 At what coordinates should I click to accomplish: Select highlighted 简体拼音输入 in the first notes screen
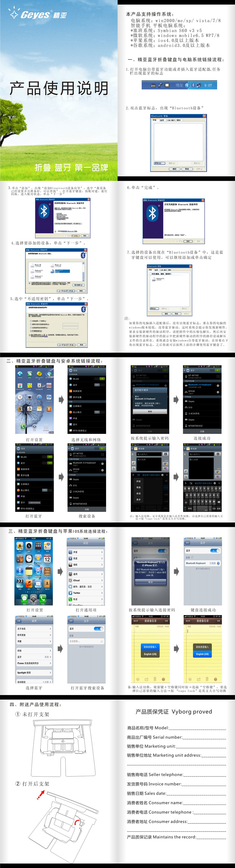point(150,646)
